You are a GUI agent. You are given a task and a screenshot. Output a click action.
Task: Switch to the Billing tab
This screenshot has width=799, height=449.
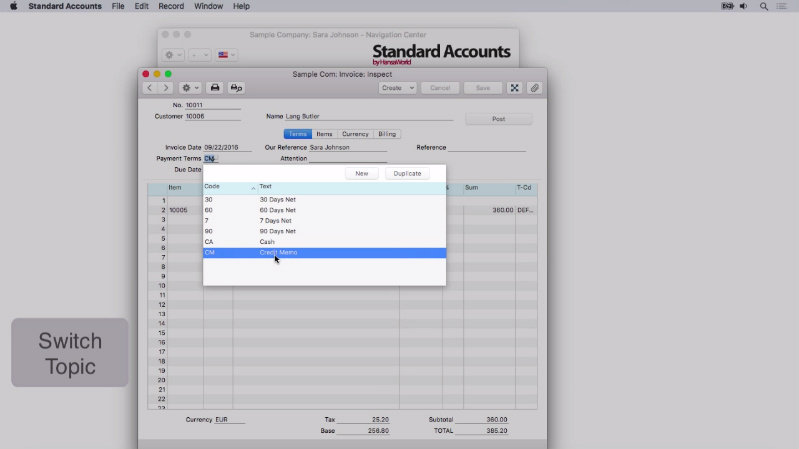[387, 134]
